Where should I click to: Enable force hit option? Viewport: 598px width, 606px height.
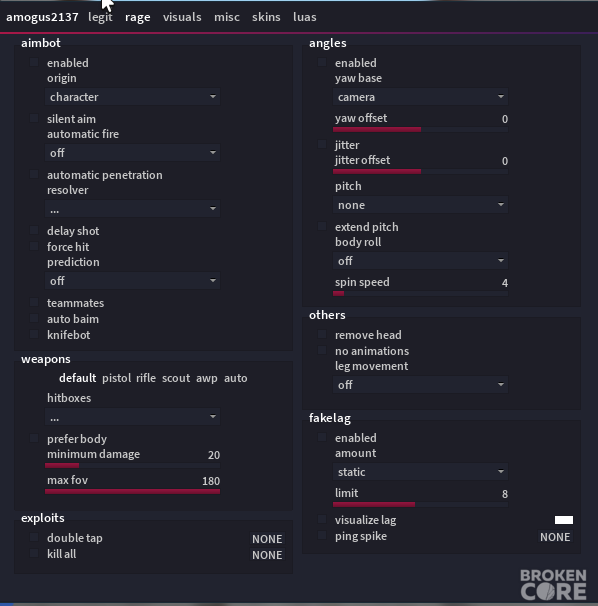tap(34, 246)
